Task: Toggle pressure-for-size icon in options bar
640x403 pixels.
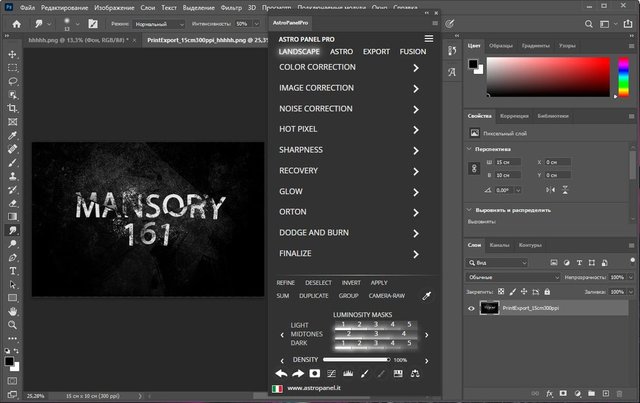Action: tap(449, 24)
